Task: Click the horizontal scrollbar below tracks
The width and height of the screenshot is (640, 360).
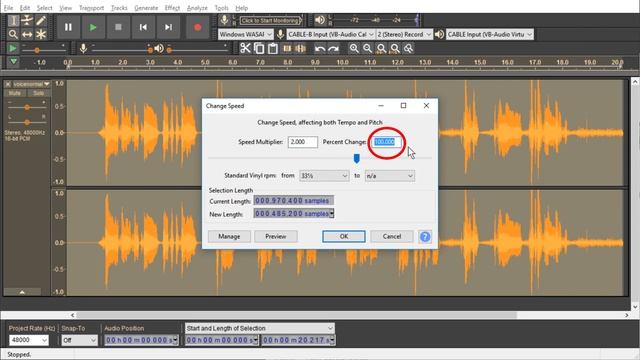Action: (297, 315)
